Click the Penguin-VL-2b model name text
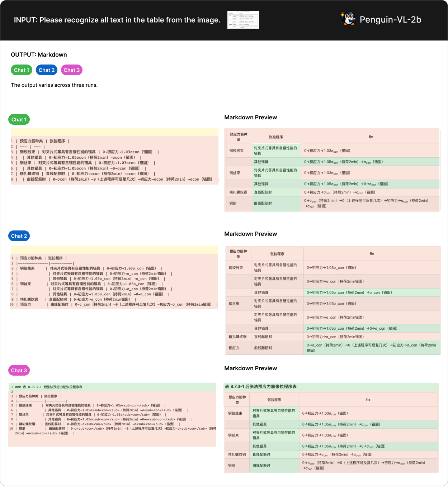Viewport: 448px width, 486px height. (390, 20)
